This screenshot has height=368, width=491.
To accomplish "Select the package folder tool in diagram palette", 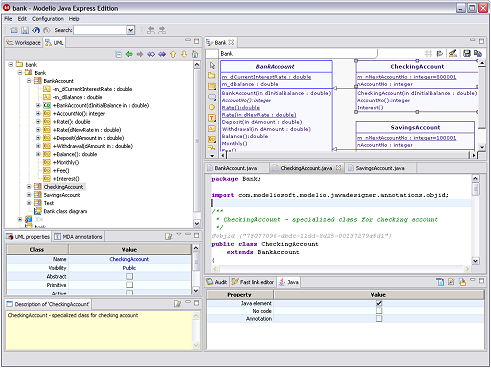I will pyautogui.click(x=212, y=76).
